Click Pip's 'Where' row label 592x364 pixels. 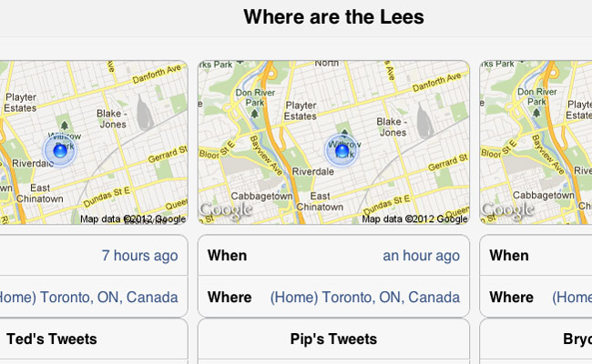point(230,298)
